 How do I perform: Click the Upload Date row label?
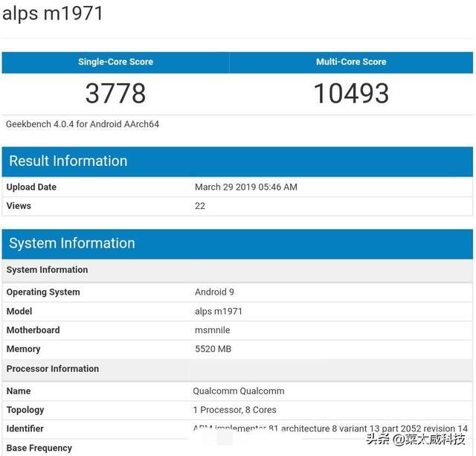[x=31, y=187]
